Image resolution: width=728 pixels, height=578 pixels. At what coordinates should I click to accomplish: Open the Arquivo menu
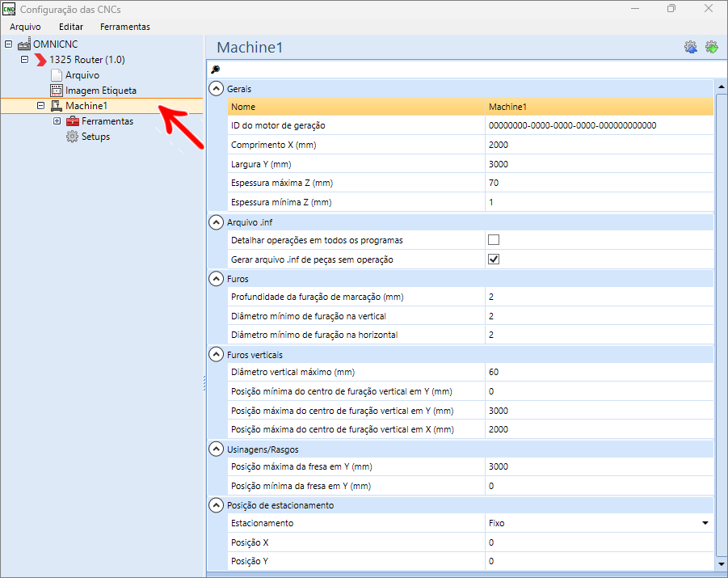(x=25, y=27)
